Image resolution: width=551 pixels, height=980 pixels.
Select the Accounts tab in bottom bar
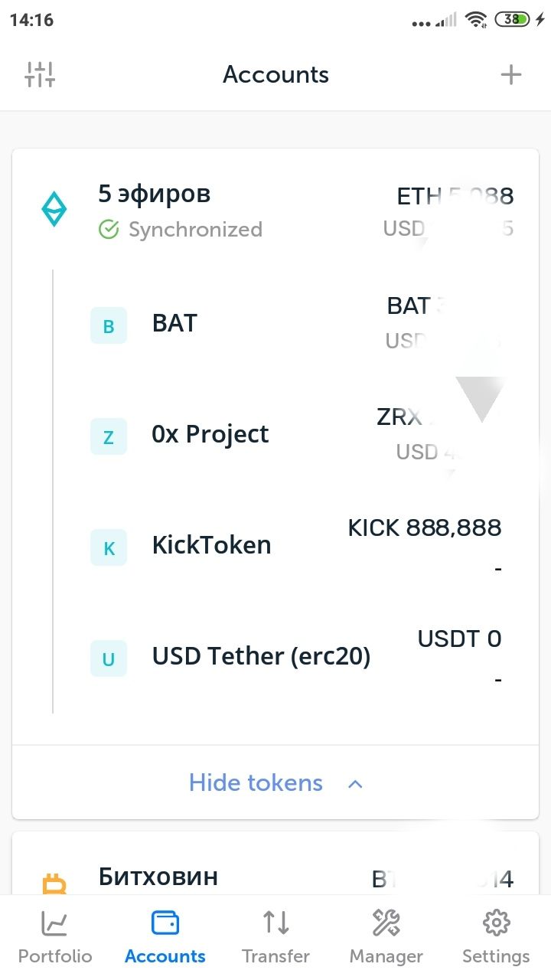point(165,936)
